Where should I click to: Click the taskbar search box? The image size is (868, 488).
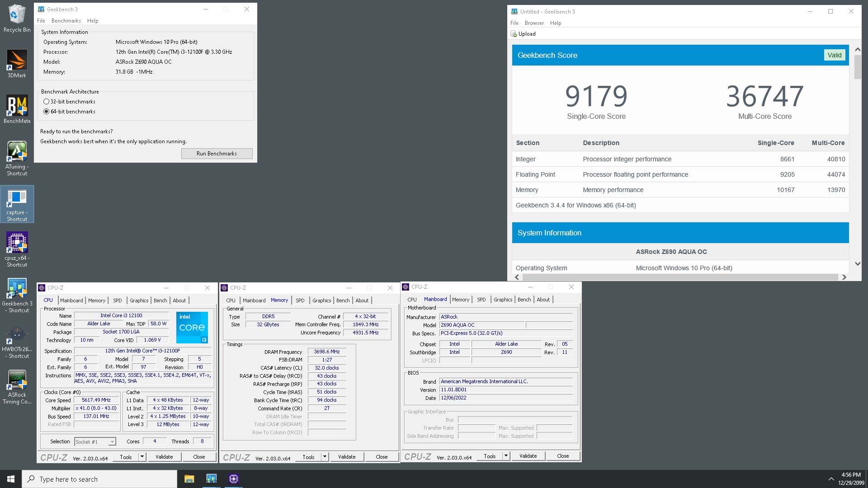[99, 479]
